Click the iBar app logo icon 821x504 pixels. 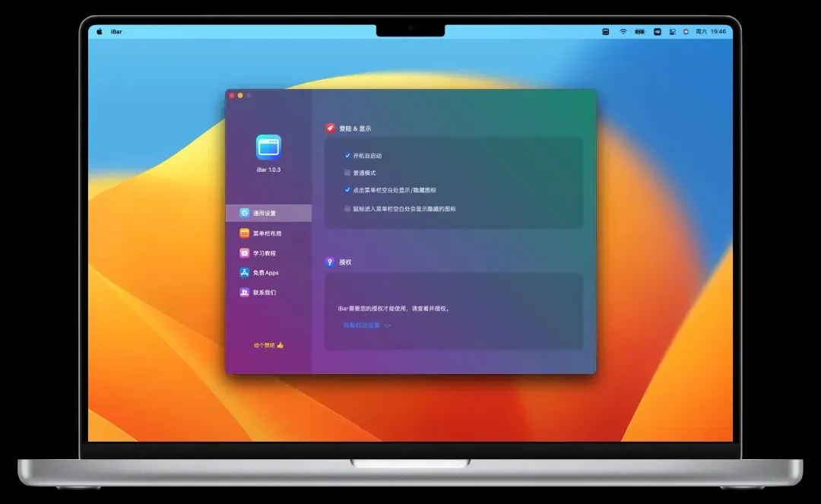pos(268,147)
